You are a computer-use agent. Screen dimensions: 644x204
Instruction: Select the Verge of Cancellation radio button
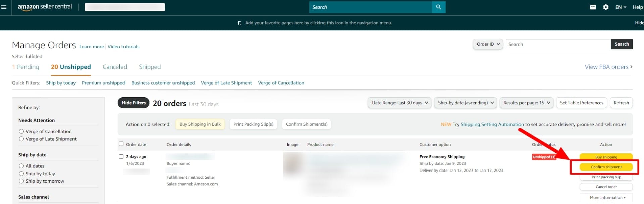pos(21,131)
